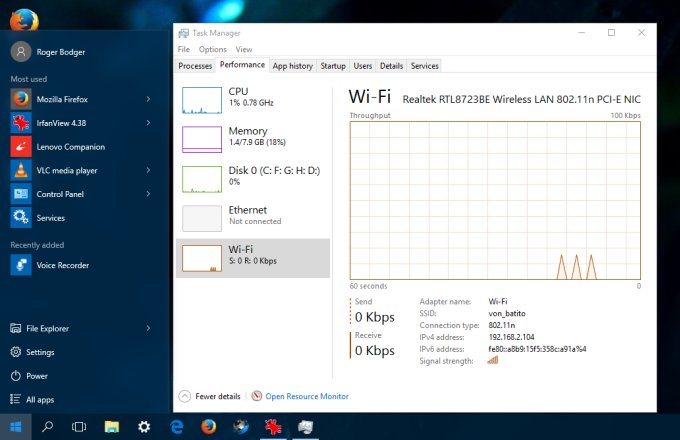Switch to IrfanView on the taskbar

273,427
